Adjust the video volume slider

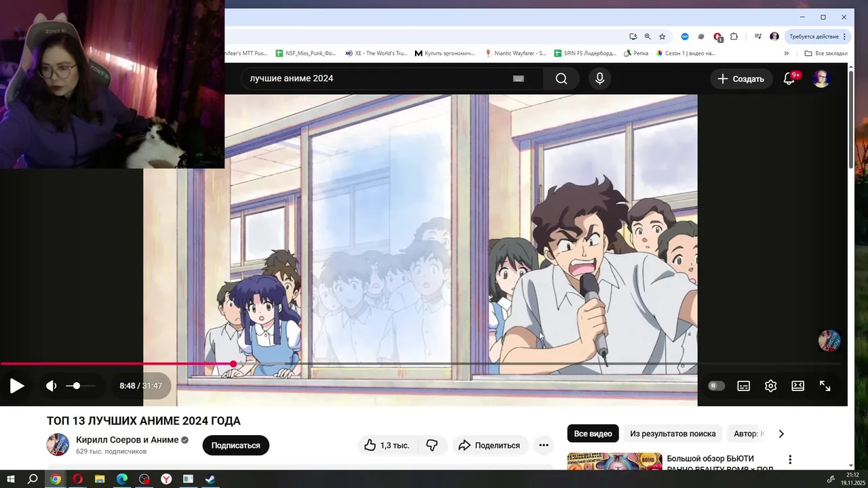pyautogui.click(x=80, y=386)
